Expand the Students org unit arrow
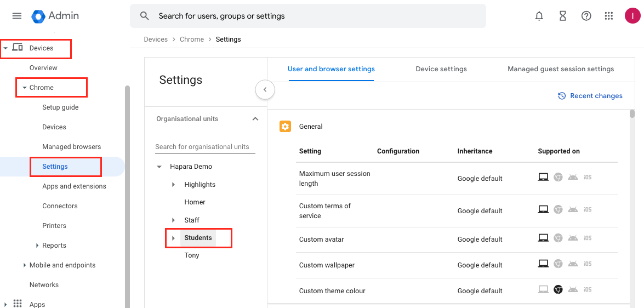 [173, 238]
